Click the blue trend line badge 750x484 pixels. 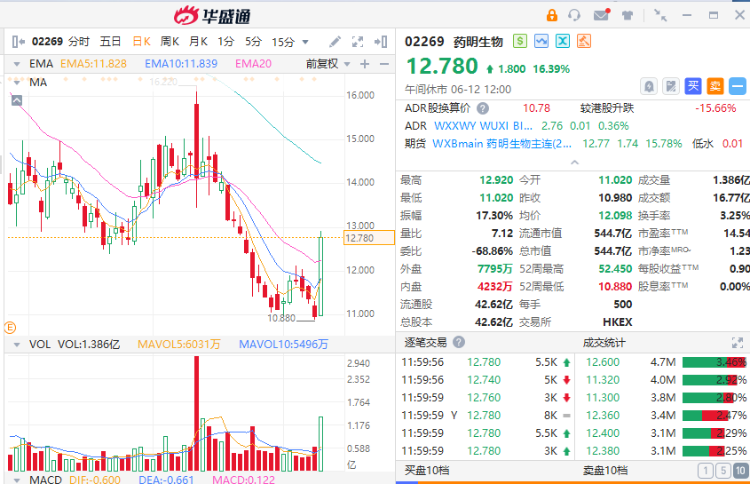pos(541,41)
